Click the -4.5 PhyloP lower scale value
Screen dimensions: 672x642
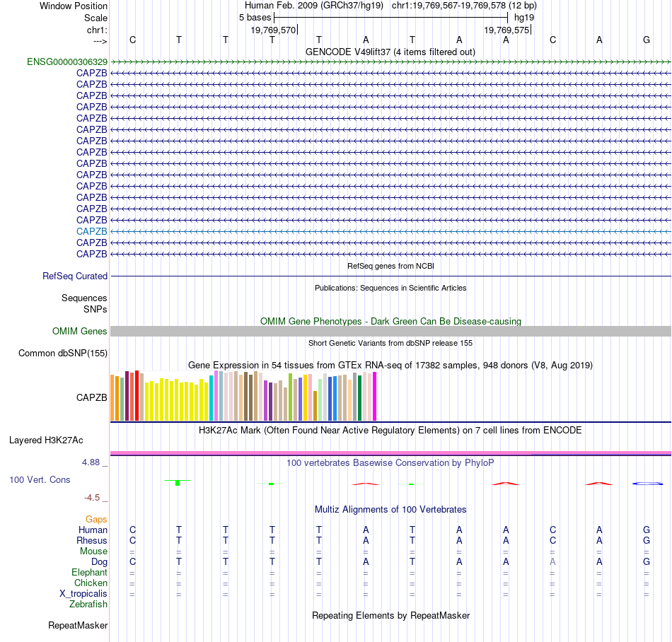92,498
